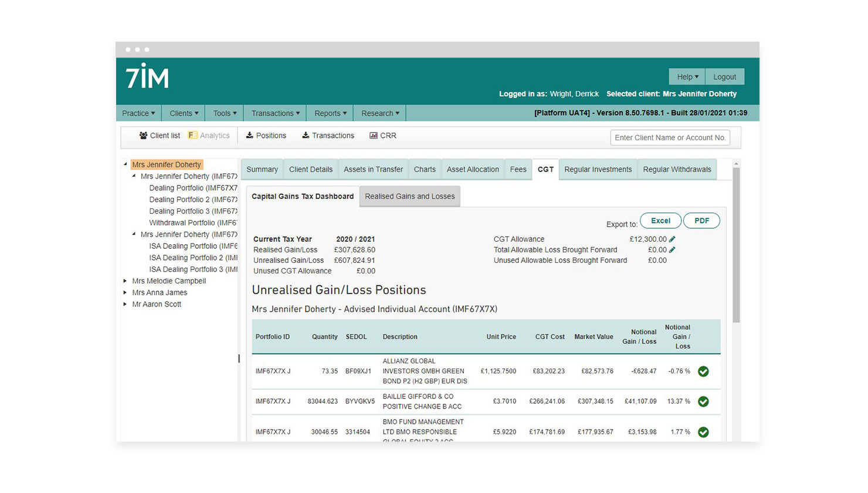The height and width of the screenshot is (493, 868).
Task: Click the Portfolio ID column header
Action: (273, 337)
